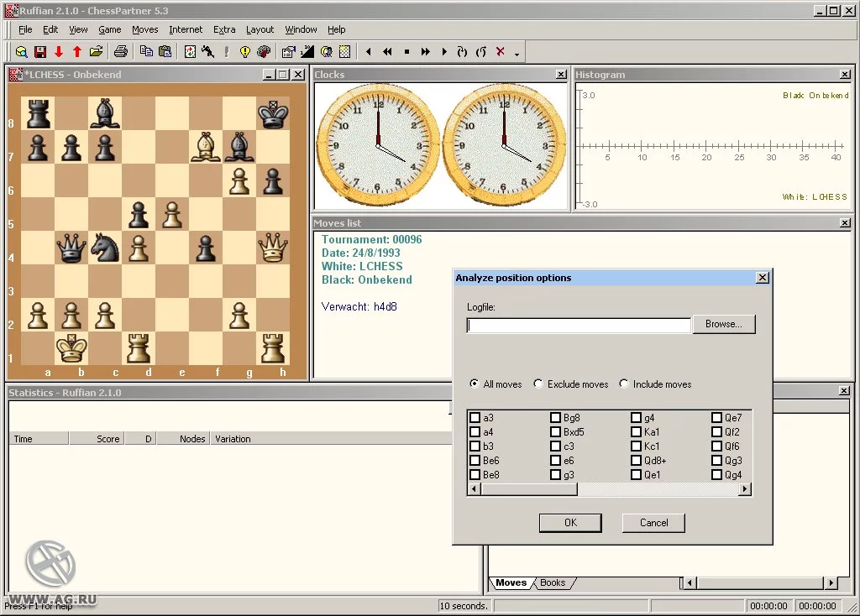The width and height of the screenshot is (860, 616).
Task: Click the OK button in dialog
Action: 570,523
